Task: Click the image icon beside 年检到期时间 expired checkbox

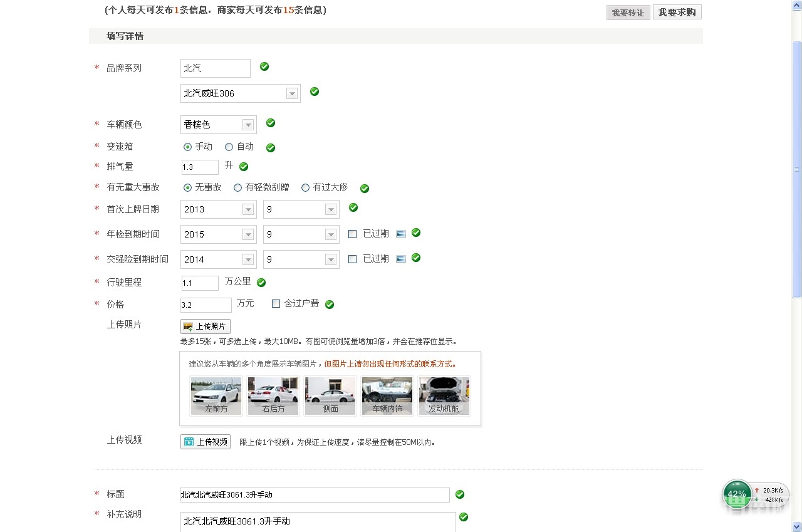Action: 400,234
